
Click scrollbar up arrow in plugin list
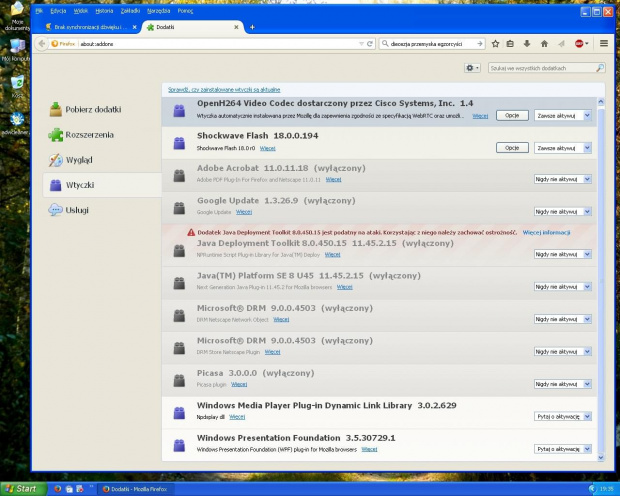coord(601,102)
